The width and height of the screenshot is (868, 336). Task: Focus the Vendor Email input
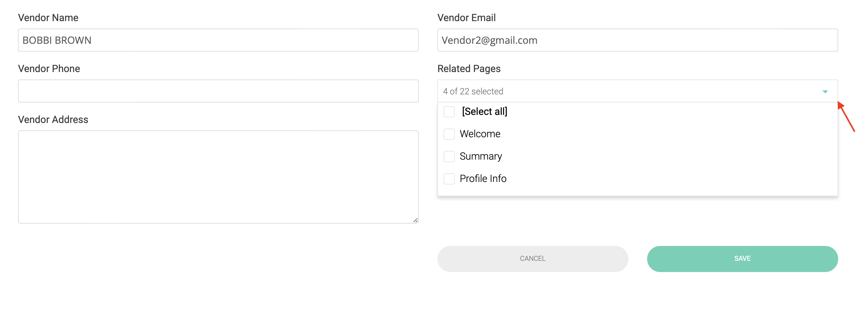pos(637,40)
